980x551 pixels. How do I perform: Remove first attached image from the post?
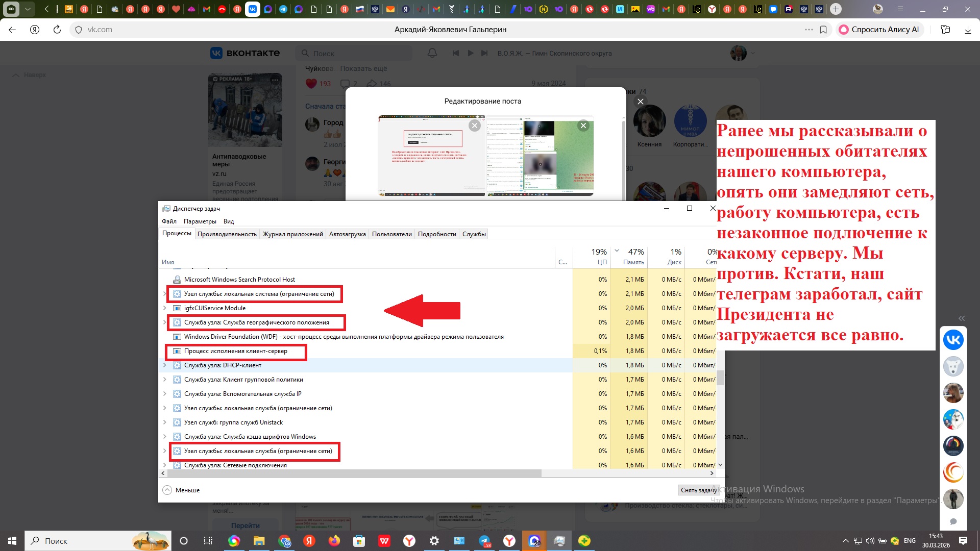point(475,126)
